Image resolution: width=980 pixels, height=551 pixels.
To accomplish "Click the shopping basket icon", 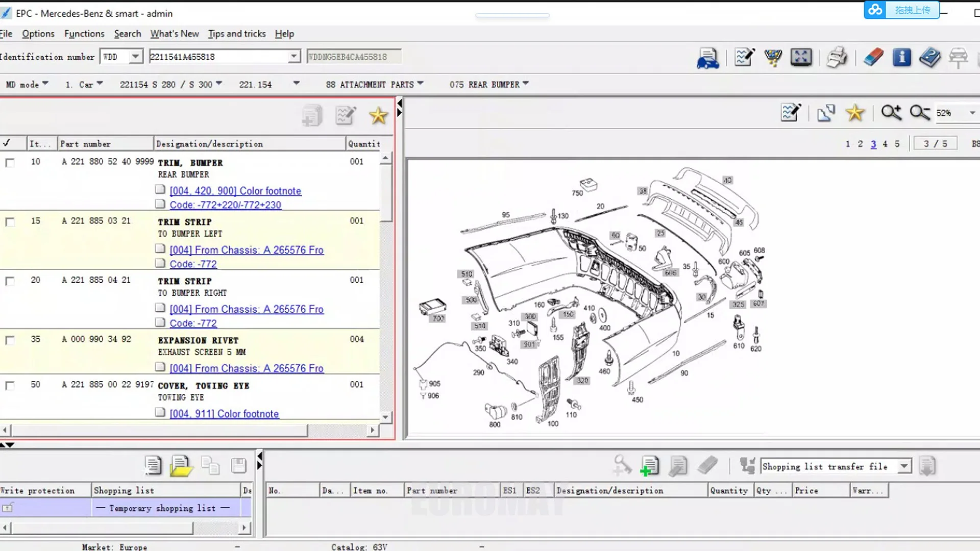I will coord(773,57).
